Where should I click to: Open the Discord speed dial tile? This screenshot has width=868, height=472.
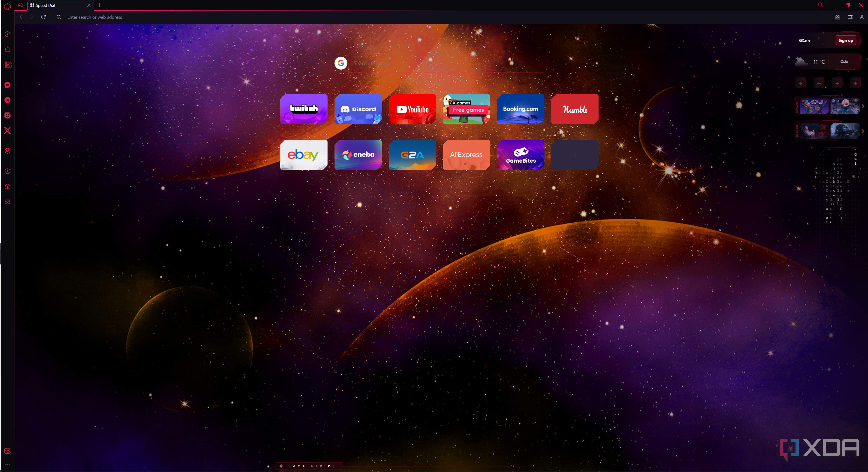pos(358,109)
